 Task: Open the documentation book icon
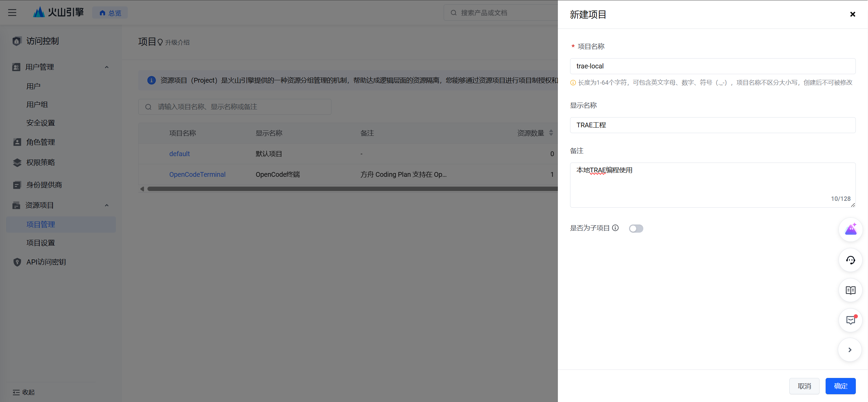click(x=850, y=290)
